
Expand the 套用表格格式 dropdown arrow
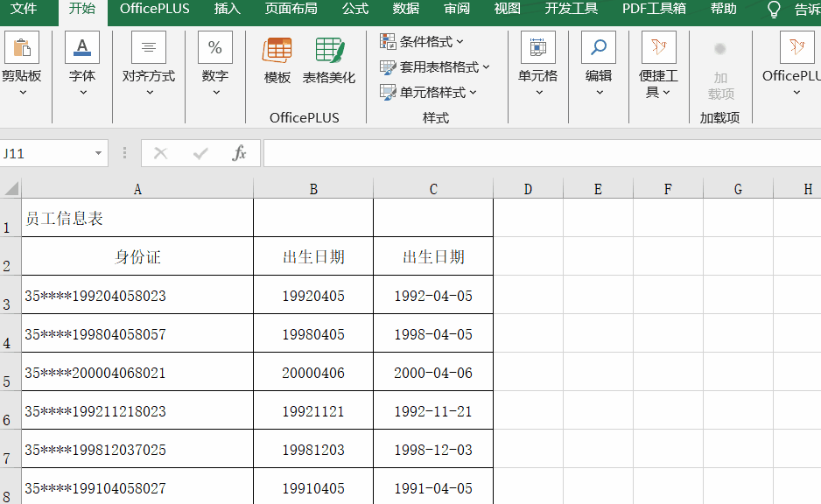pyautogui.click(x=486, y=67)
